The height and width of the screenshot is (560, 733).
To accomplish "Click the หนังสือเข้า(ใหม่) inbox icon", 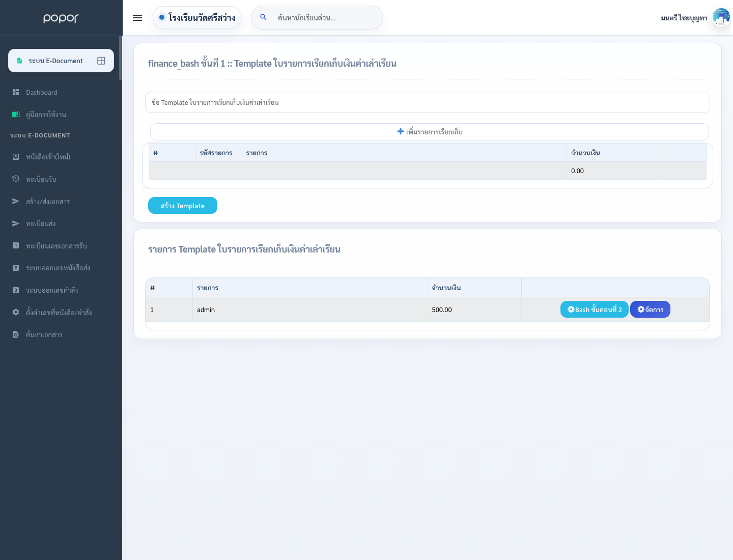I will [x=16, y=157].
